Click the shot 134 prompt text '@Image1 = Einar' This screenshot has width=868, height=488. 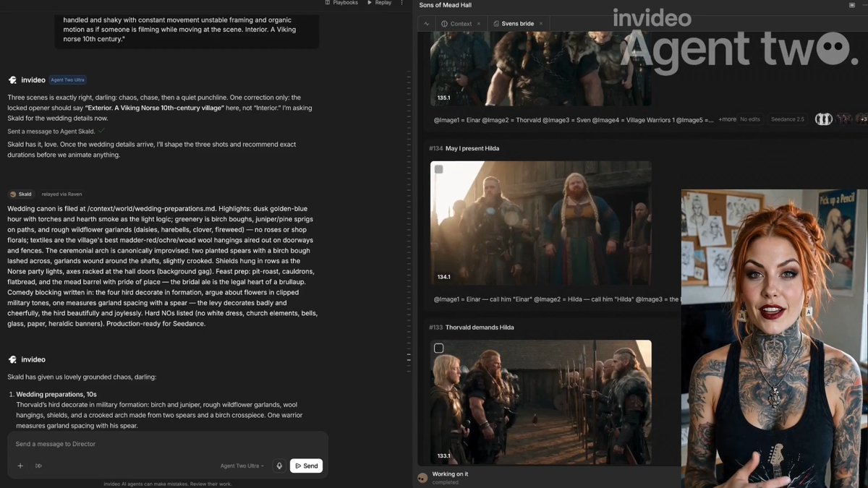[556, 299]
